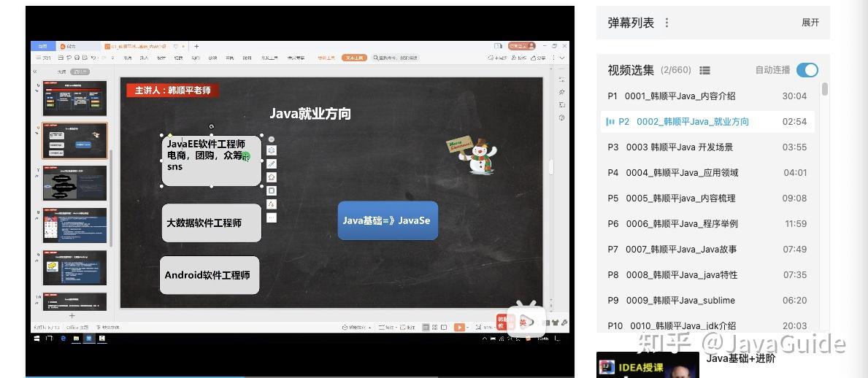Open the Java基础+进阶 recommended video title
The height and width of the screenshot is (378, 868).
[x=741, y=358]
